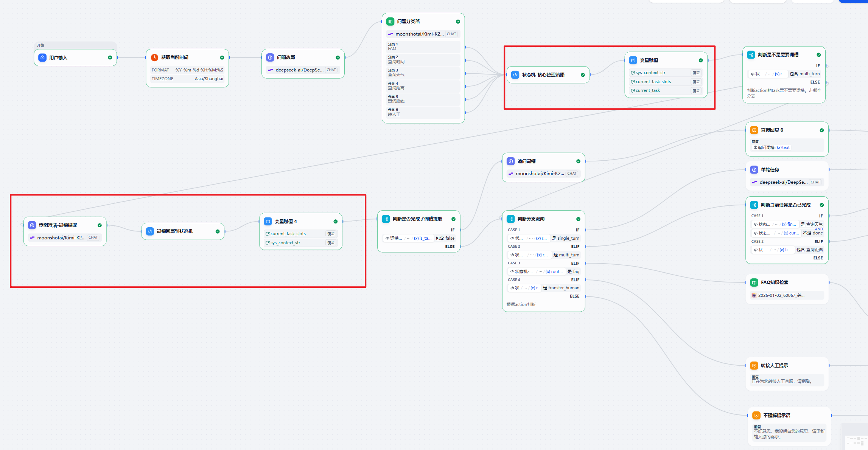This screenshot has width=868, height=450.
Task: Click the 获取当前时间 clock icon
Action: pyautogui.click(x=154, y=57)
